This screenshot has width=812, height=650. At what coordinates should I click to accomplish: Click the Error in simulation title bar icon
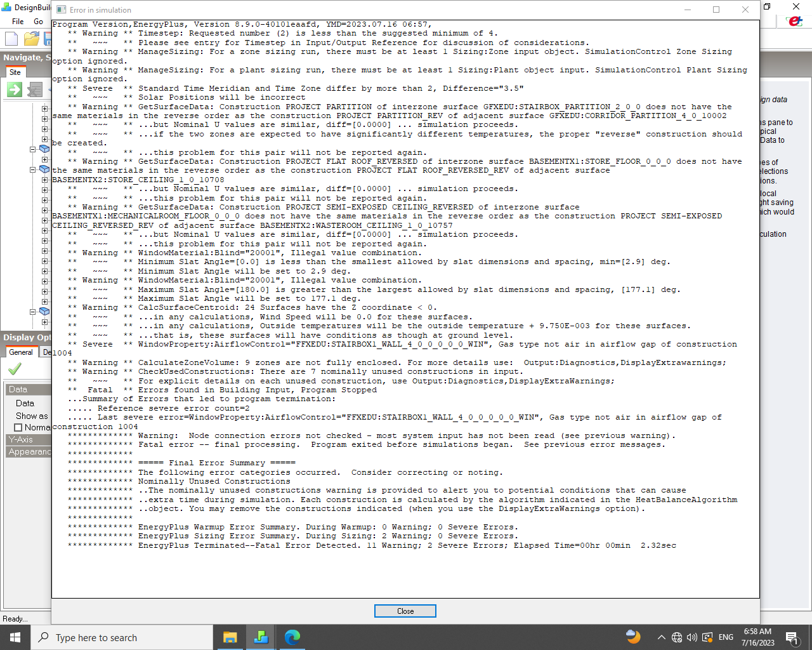pos(61,10)
